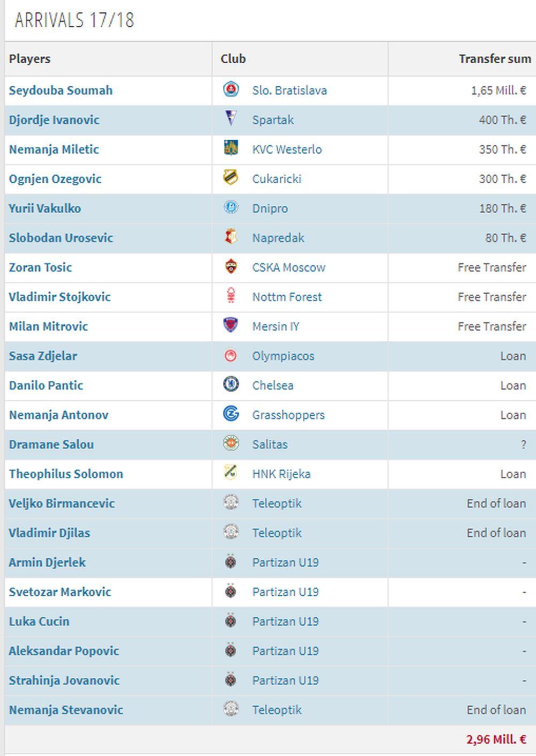Click the Cukaricki club crest icon
Image resolution: width=536 pixels, height=756 pixels.
[230, 178]
